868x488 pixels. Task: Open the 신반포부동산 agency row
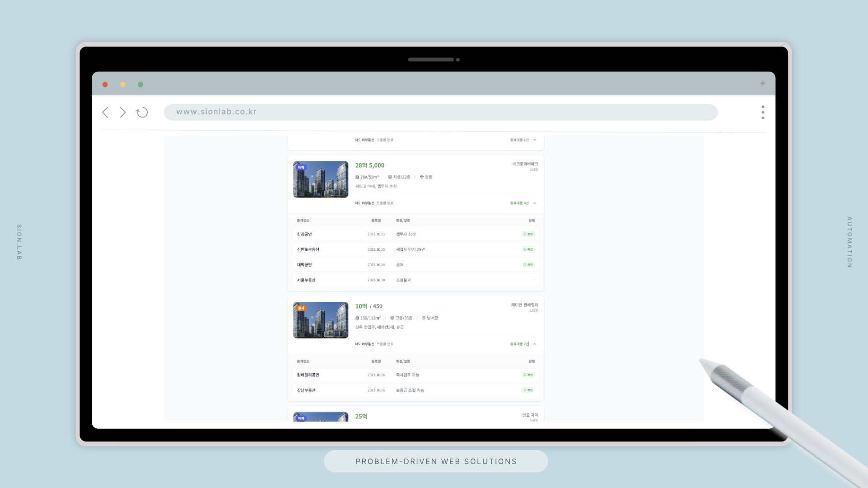click(308, 249)
